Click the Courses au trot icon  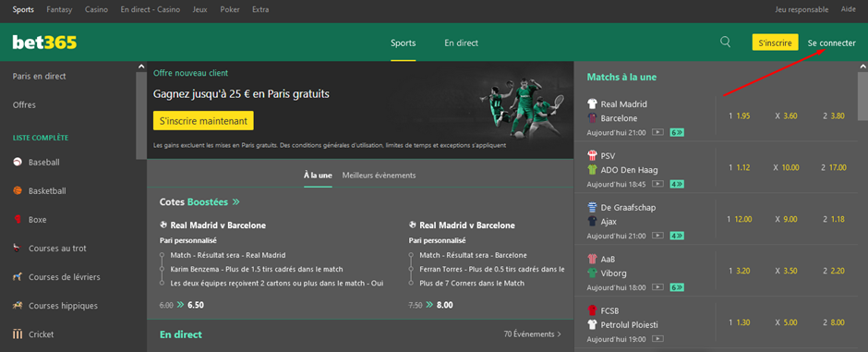pos(18,249)
